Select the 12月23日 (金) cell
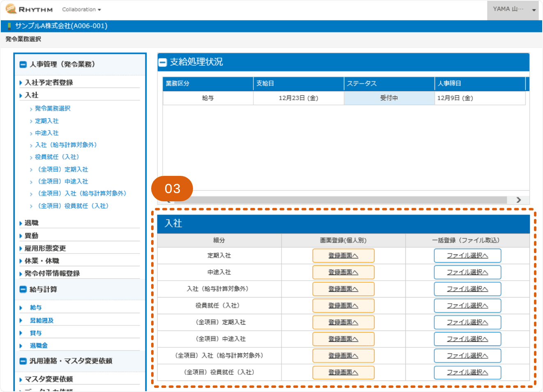This screenshot has height=392, width=543. pos(299,98)
